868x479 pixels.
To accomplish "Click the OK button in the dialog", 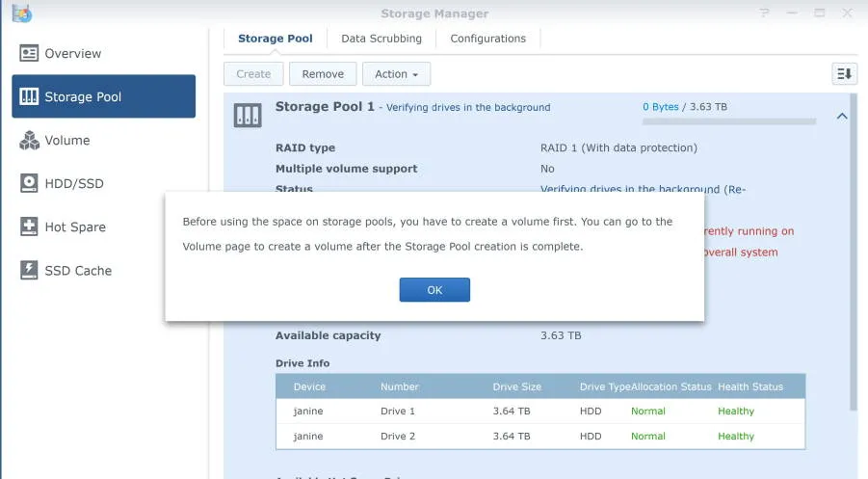I will (434, 289).
